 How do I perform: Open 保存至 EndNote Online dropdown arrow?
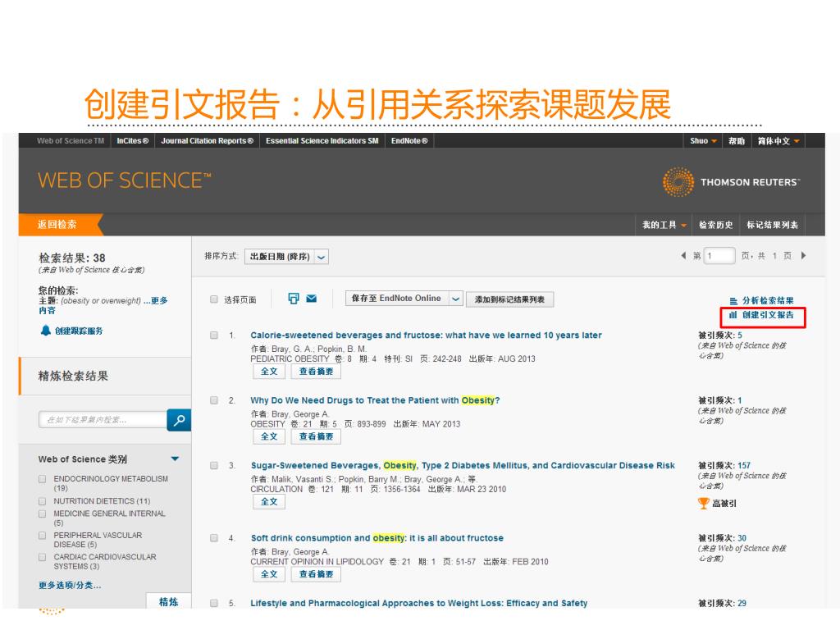455,299
